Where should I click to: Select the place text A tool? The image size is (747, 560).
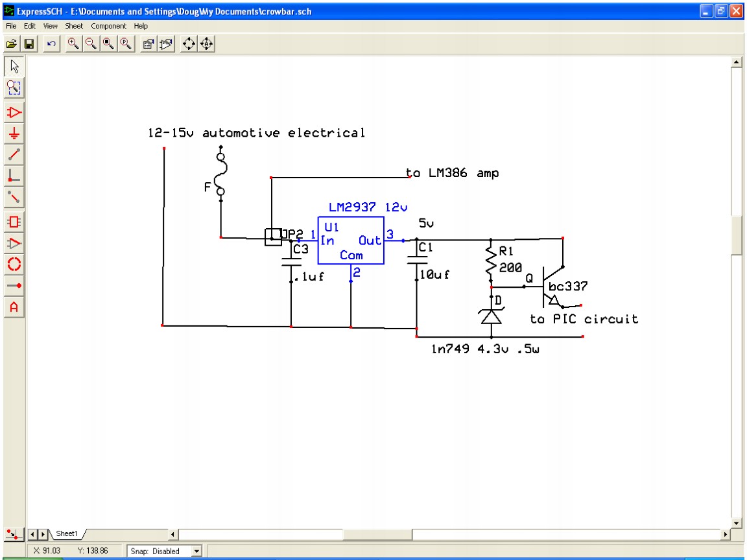[14, 307]
